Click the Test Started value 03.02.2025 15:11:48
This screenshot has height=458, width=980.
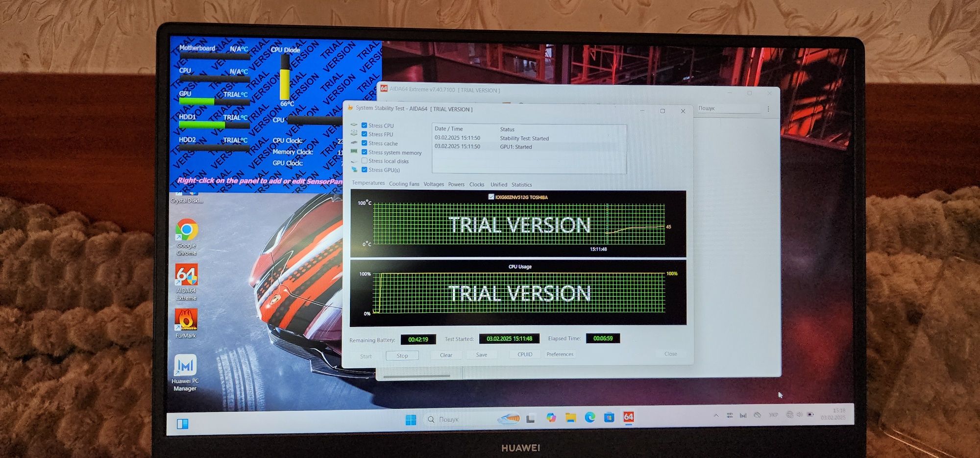(509, 338)
